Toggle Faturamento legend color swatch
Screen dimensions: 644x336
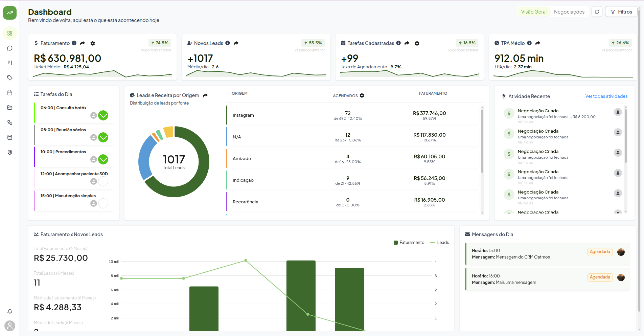point(396,243)
